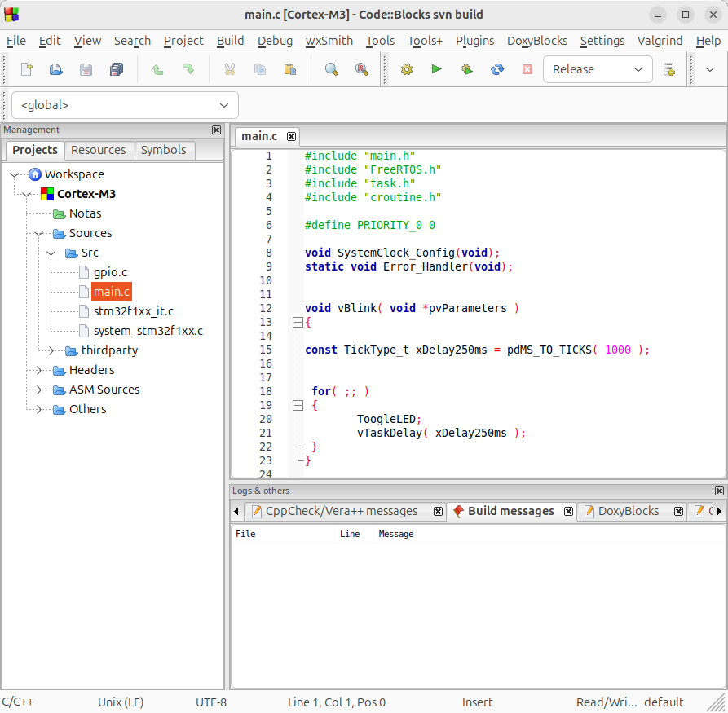Click the Cut scissors icon
The image size is (728, 713).
230,69
